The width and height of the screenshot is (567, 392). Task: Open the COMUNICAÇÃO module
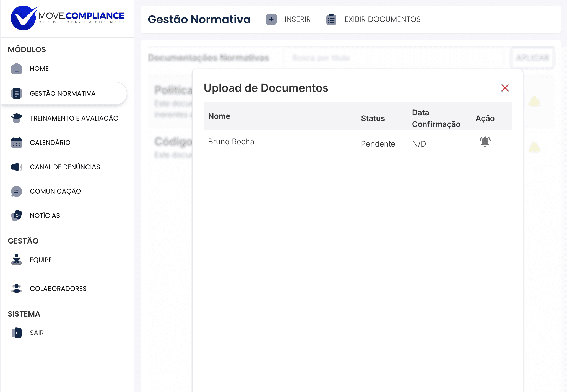tap(55, 191)
